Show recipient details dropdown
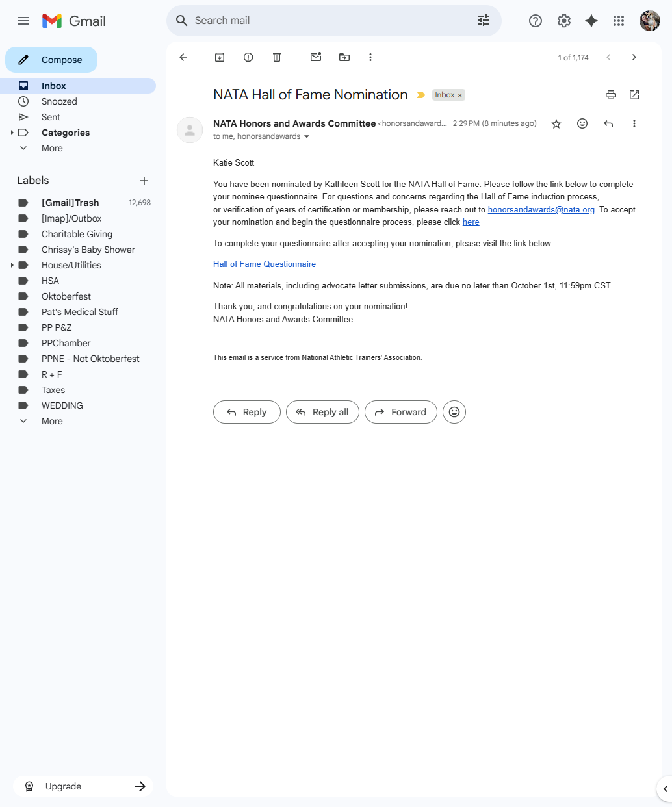Image resolution: width=672 pixels, height=807 pixels. [x=307, y=136]
